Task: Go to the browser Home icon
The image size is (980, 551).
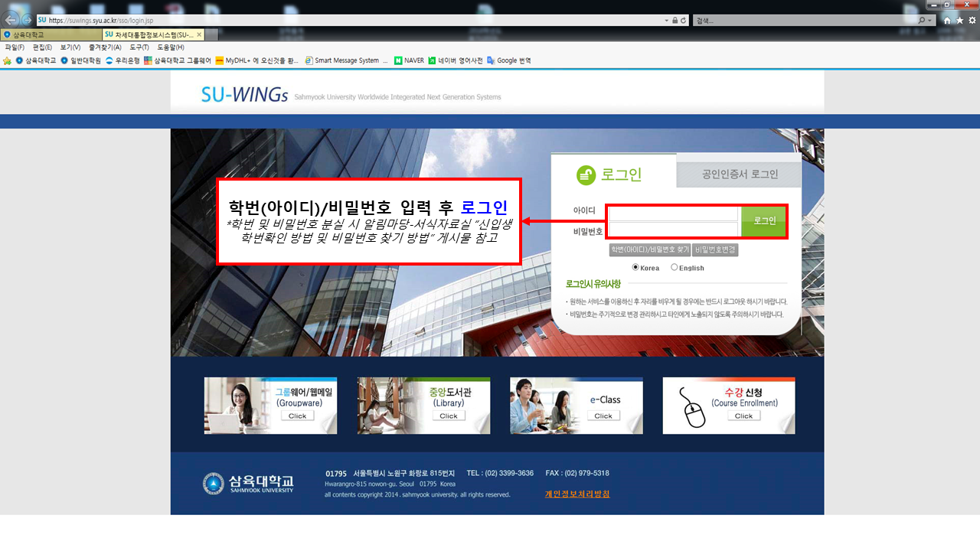Action: point(947,21)
